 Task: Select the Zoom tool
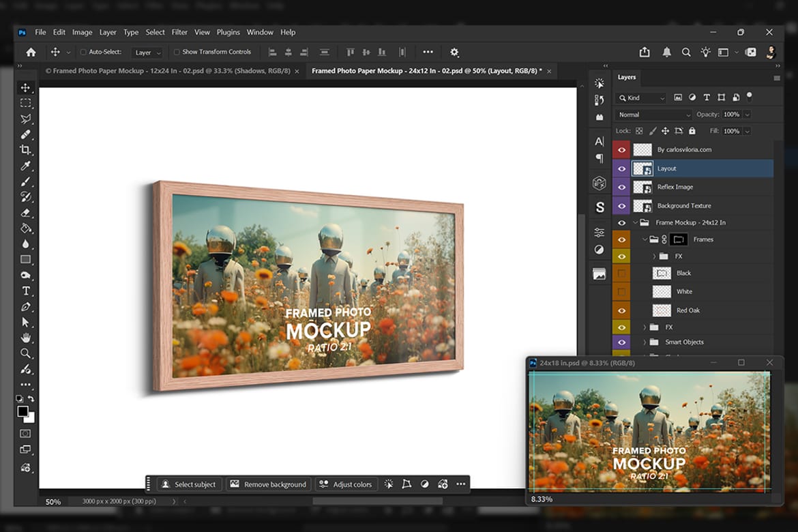[25, 353]
